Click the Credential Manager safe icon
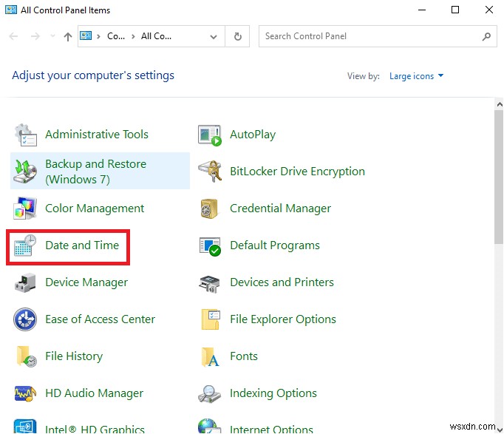The height and width of the screenshot is (434, 504). [211, 208]
